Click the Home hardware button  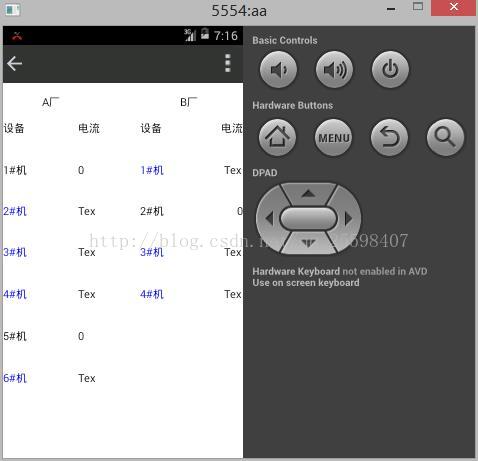277,138
